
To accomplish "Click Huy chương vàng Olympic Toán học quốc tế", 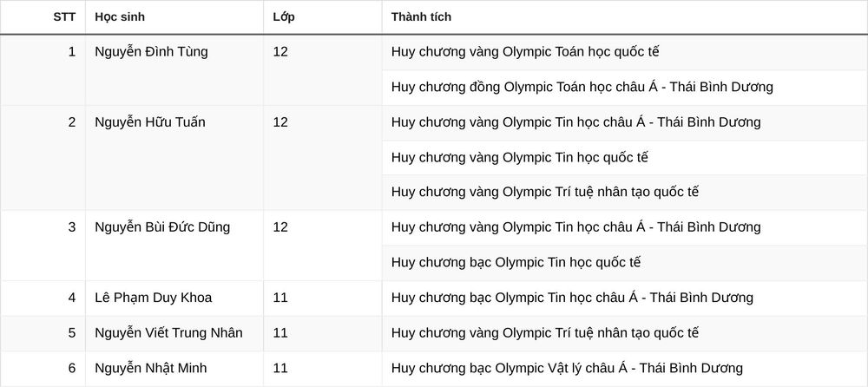I will tap(525, 52).
